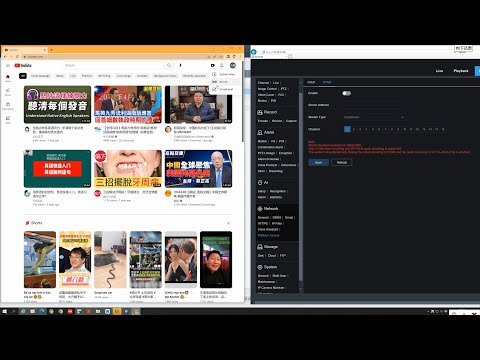Viewport: 480px width, 360px height.
Task: Open Maintenance under System
Action: point(266,282)
